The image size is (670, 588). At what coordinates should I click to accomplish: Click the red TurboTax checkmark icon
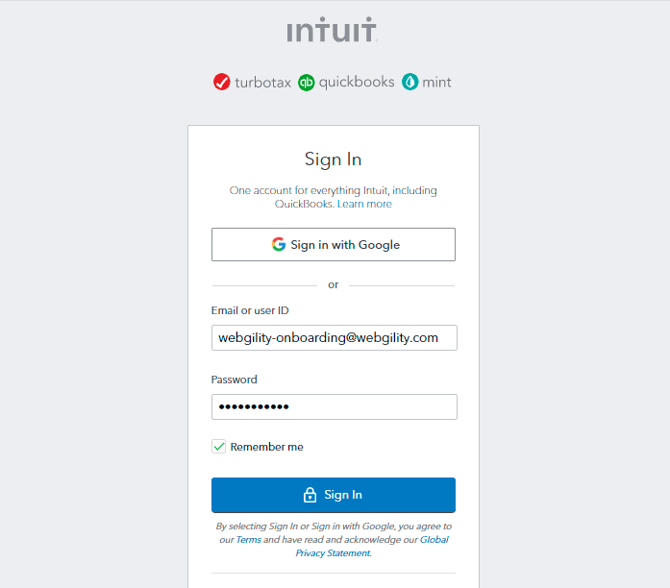[222, 82]
